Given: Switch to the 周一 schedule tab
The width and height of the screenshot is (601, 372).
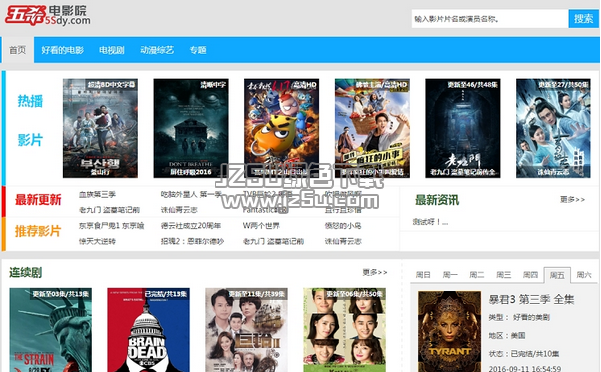Looking at the screenshot, I should tap(450, 275).
